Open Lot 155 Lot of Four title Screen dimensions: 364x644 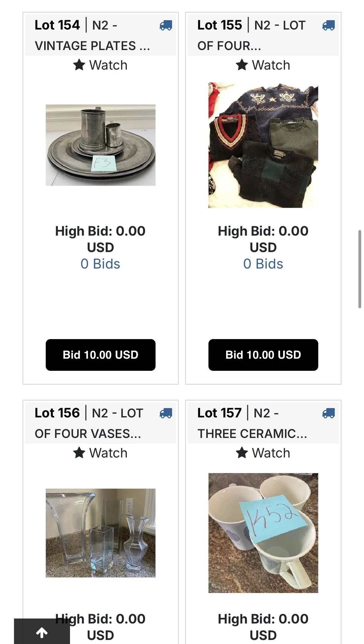[x=251, y=35]
